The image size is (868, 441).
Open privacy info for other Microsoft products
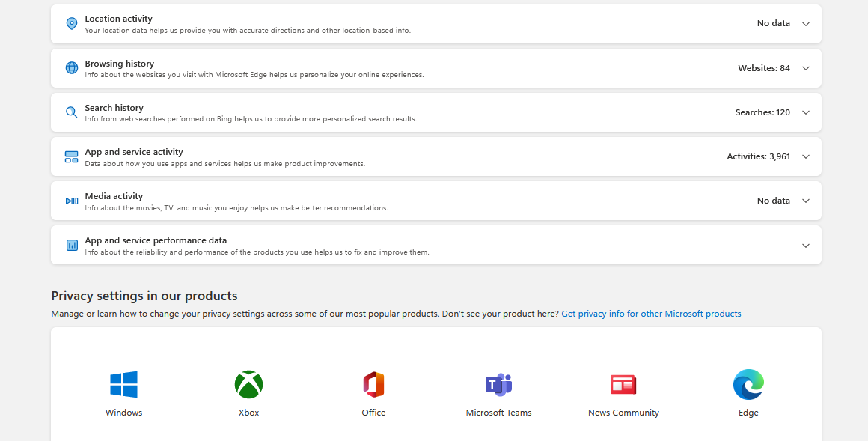[651, 313]
